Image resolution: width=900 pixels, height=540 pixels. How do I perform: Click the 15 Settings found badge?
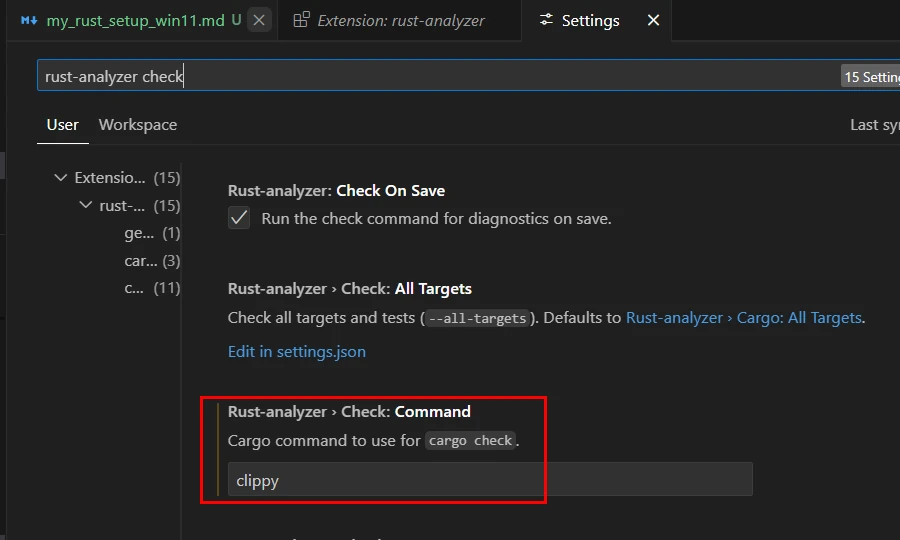pos(870,76)
